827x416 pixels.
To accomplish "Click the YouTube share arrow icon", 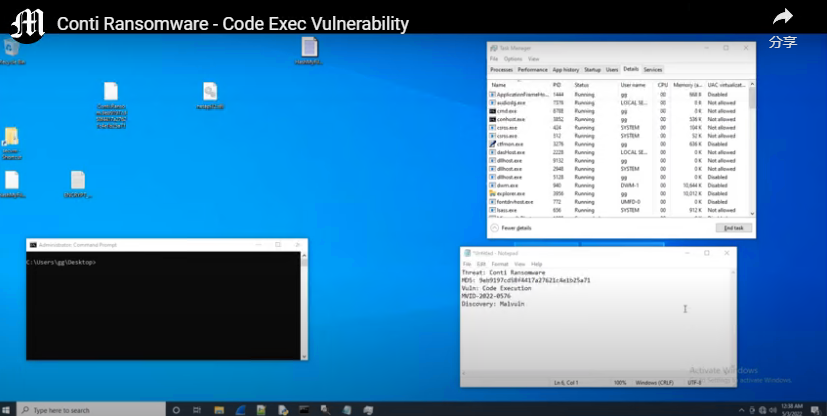I will tap(783, 17).
